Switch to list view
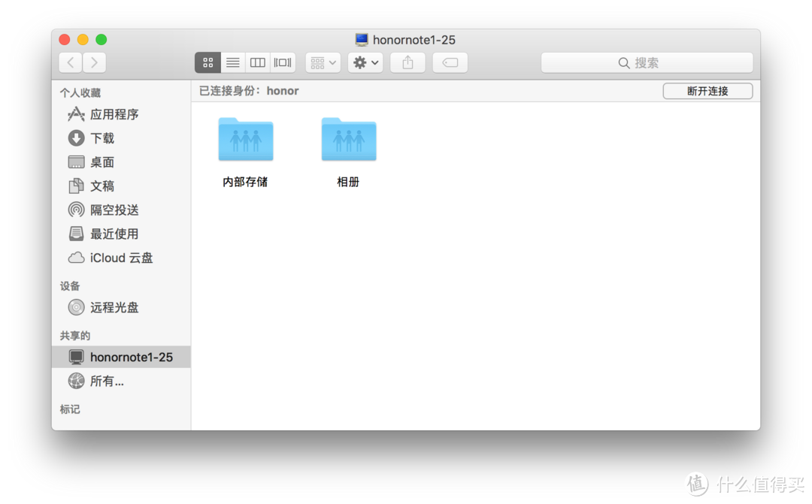Image resolution: width=812 pixels, height=504 pixels. click(x=233, y=62)
